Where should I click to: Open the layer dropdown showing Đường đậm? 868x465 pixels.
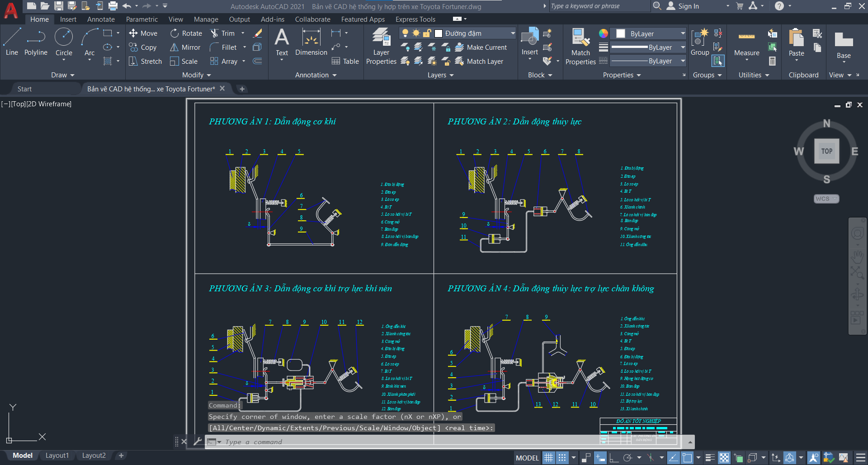pyautogui.click(x=513, y=33)
